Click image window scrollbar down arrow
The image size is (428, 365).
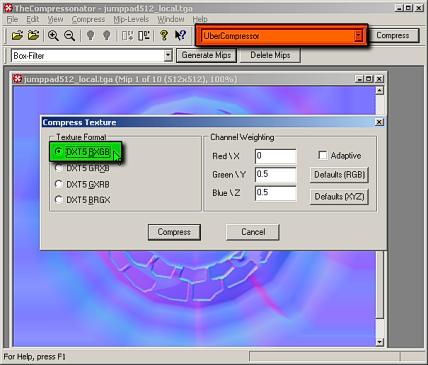pyautogui.click(x=380, y=342)
